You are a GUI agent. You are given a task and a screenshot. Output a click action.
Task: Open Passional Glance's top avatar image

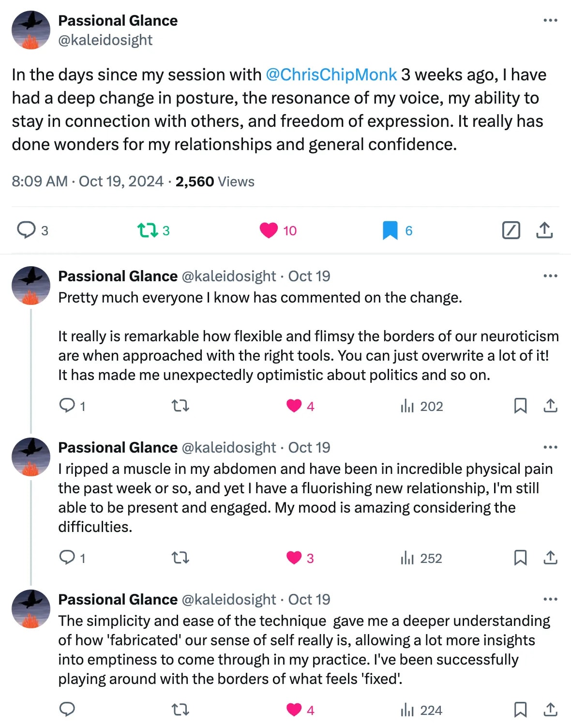[31, 30]
